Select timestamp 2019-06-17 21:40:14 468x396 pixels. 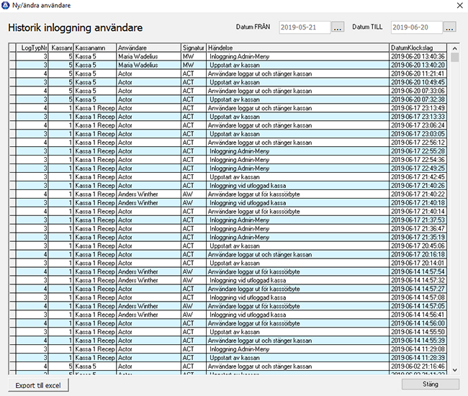coord(418,211)
